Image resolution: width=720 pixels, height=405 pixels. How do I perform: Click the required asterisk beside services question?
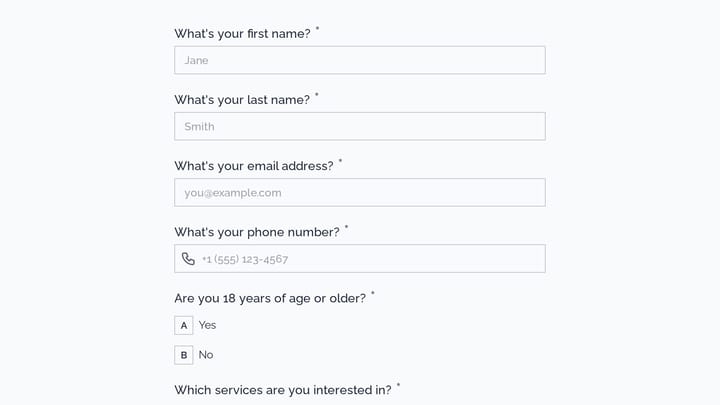coord(399,385)
